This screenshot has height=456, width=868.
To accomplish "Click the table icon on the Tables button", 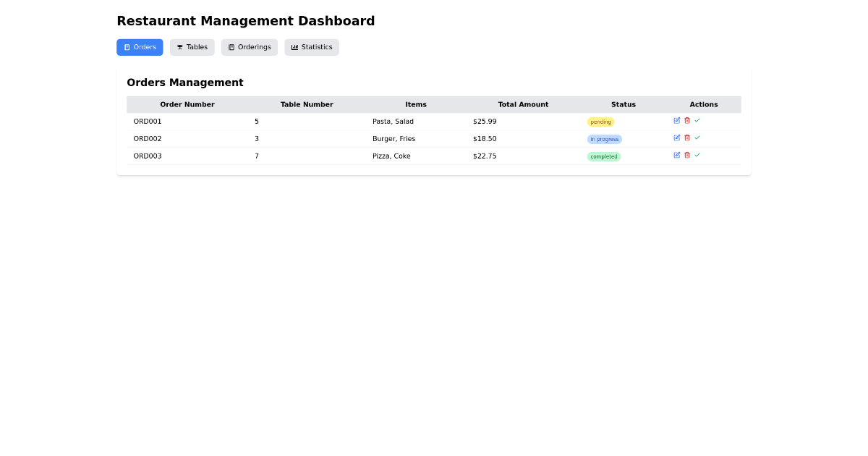I will pyautogui.click(x=179, y=46).
